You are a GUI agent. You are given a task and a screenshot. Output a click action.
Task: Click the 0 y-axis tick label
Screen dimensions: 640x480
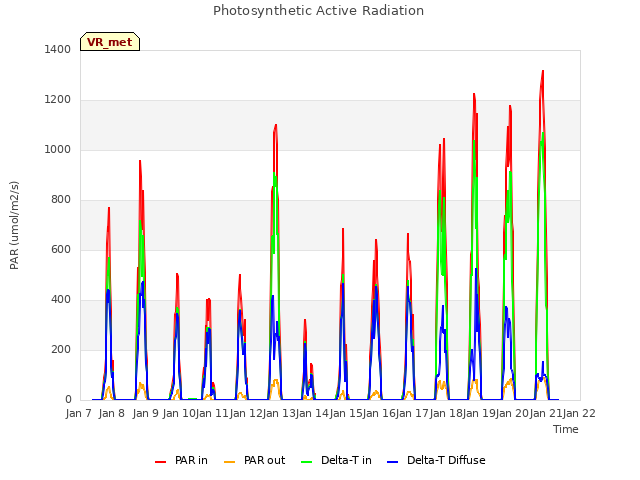(68, 400)
